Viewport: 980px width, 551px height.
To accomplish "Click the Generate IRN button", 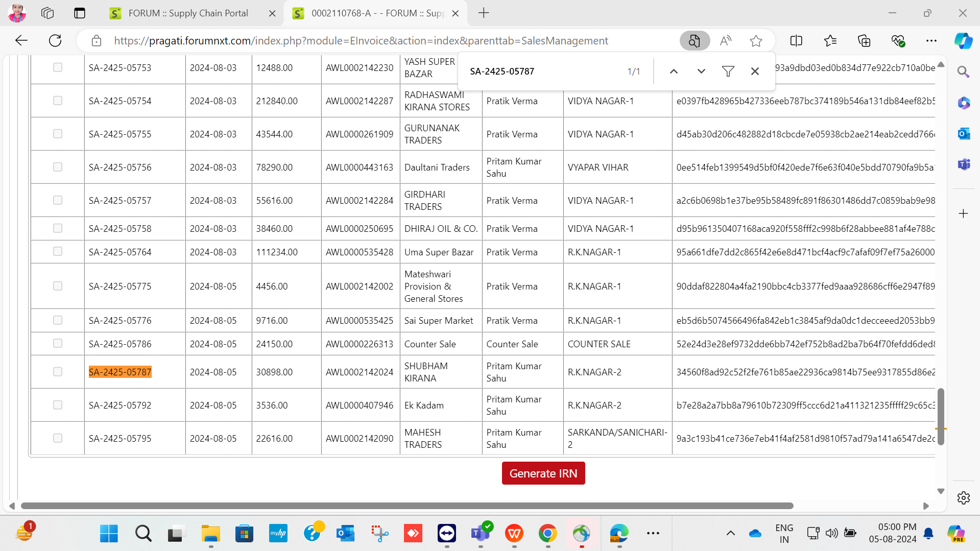I will [543, 473].
